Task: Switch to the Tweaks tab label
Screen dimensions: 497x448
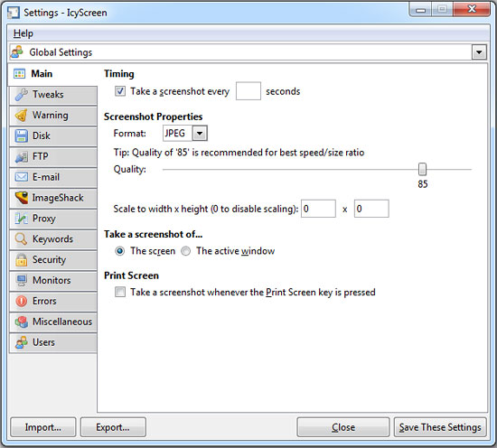Action: [48, 95]
